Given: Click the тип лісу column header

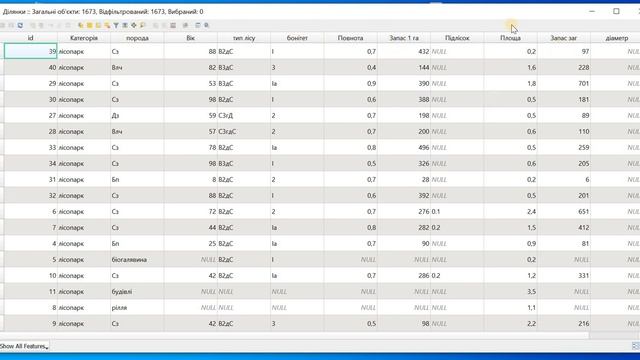Looking at the screenshot, I should [244, 38].
